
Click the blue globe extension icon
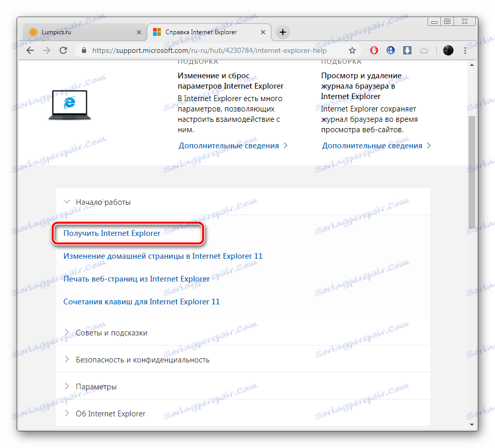click(391, 50)
